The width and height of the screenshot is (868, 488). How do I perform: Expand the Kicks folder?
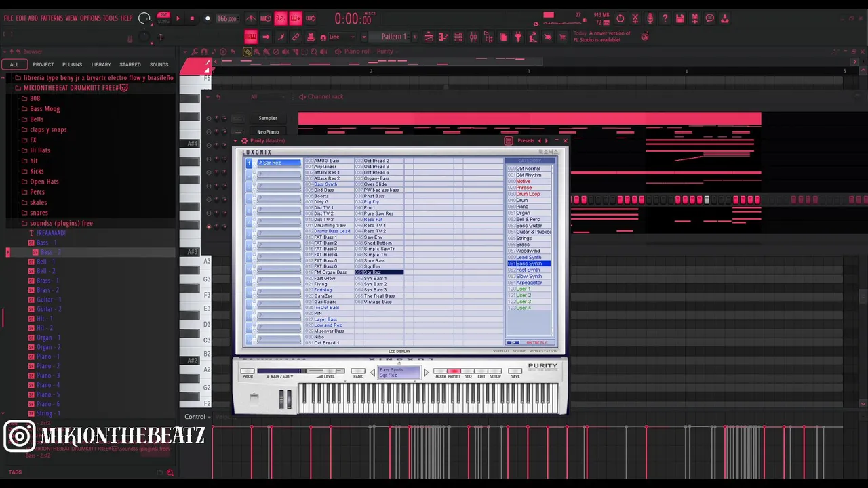(37, 171)
